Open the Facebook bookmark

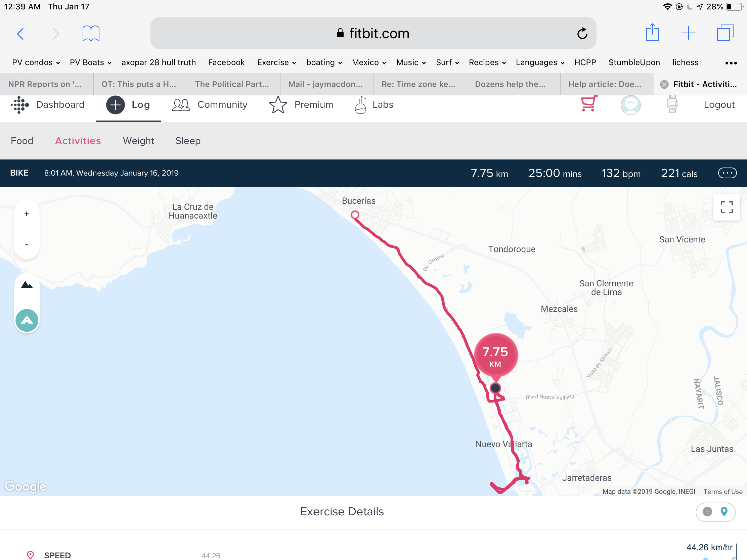click(x=226, y=63)
